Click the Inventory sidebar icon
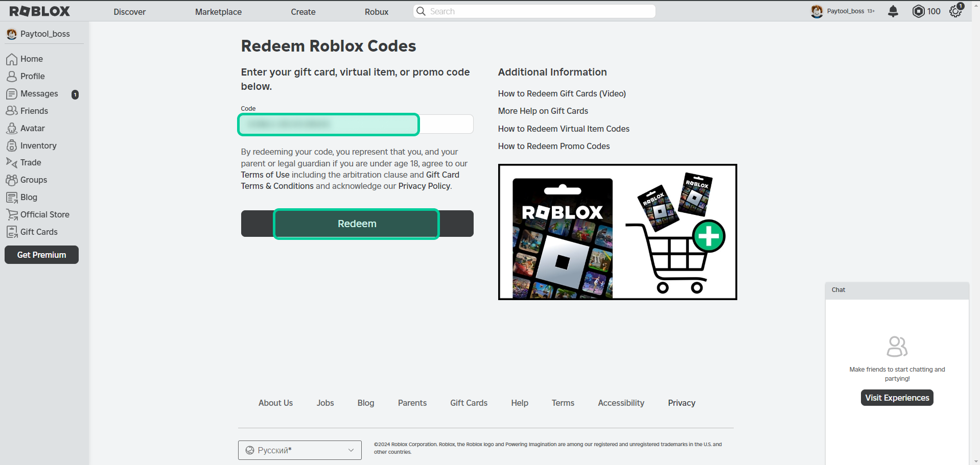Viewport: 980px width, 465px height. tap(12, 145)
